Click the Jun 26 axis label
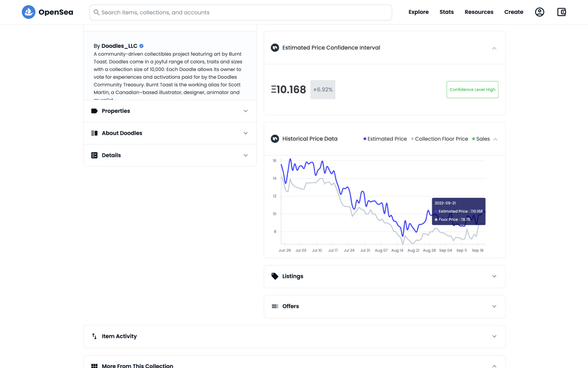Screen dimensions: 588x368 [285, 250]
